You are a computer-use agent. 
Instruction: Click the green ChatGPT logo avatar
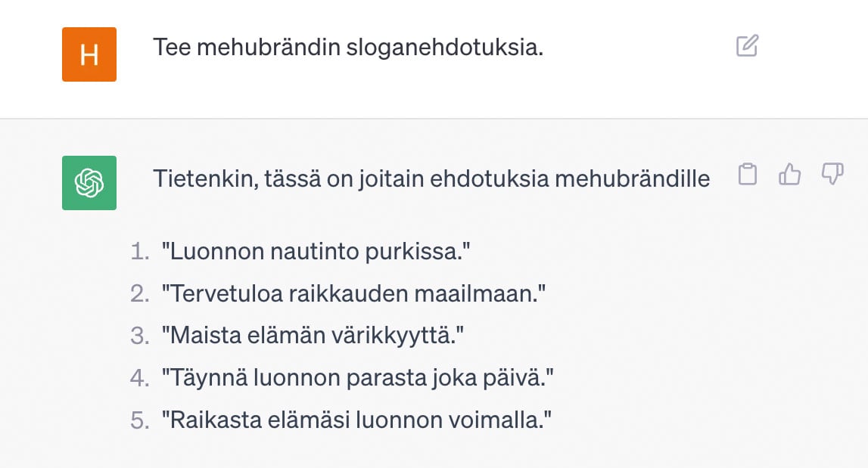point(89,182)
